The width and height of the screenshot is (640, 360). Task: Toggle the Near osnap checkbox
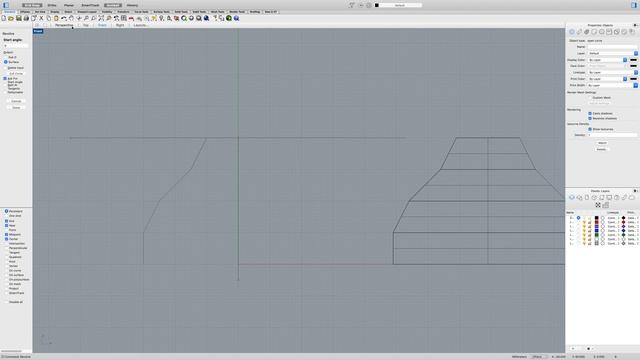coord(7,225)
